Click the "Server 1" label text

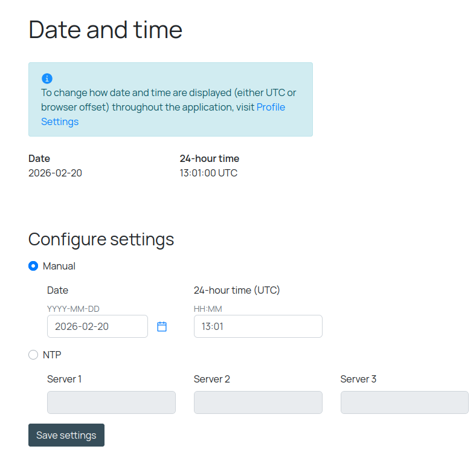click(x=64, y=379)
